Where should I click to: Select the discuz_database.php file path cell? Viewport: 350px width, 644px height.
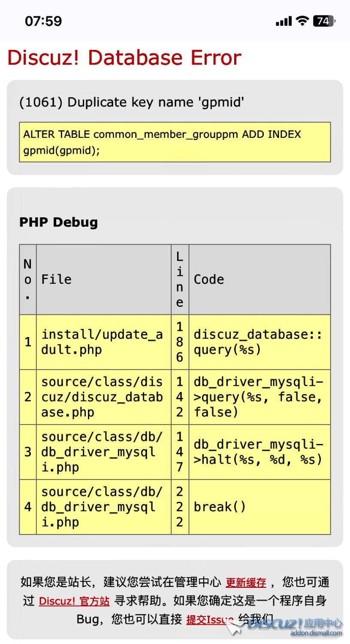[x=104, y=397]
